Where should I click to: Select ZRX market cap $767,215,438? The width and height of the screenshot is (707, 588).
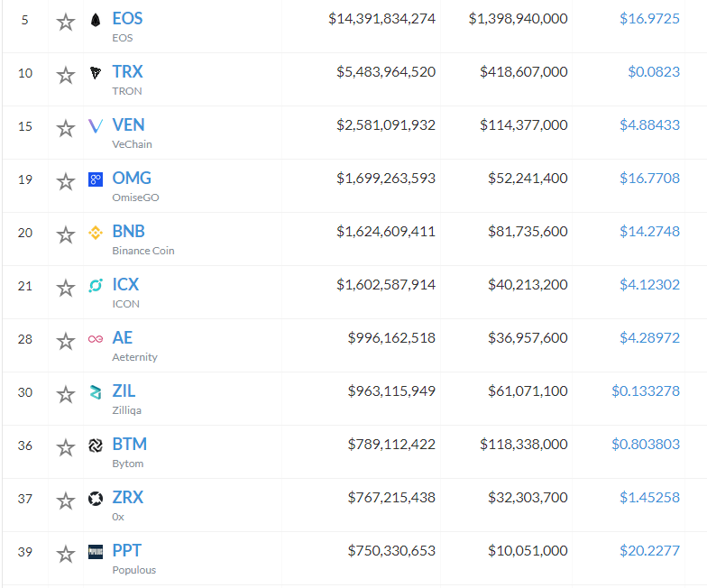click(391, 498)
